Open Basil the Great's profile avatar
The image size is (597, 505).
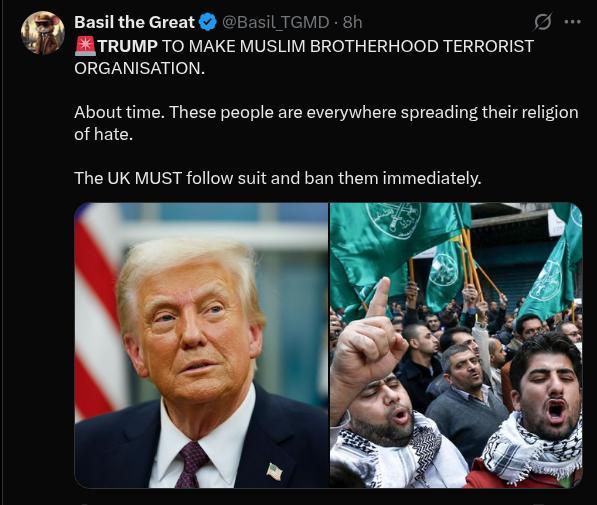pos(43,33)
